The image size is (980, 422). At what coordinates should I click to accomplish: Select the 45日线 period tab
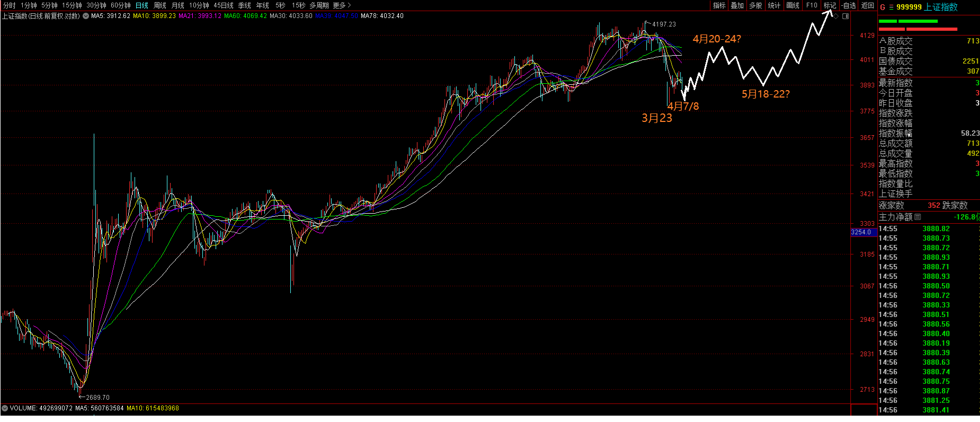click(224, 5)
